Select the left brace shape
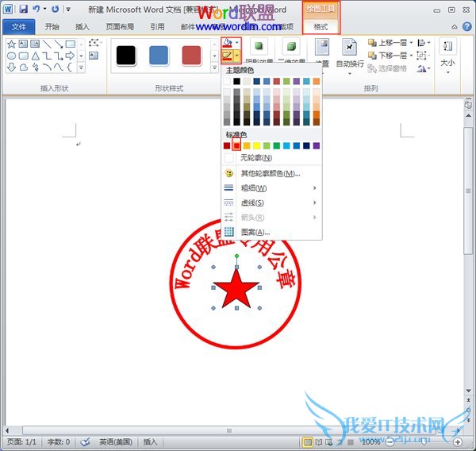The height and width of the screenshot is (451, 476). [x=70, y=67]
